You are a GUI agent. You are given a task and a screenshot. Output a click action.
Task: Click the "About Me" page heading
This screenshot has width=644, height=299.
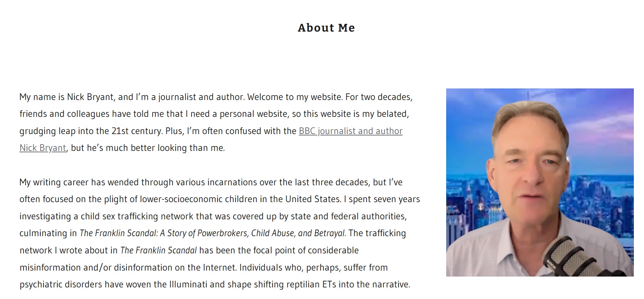pos(326,28)
